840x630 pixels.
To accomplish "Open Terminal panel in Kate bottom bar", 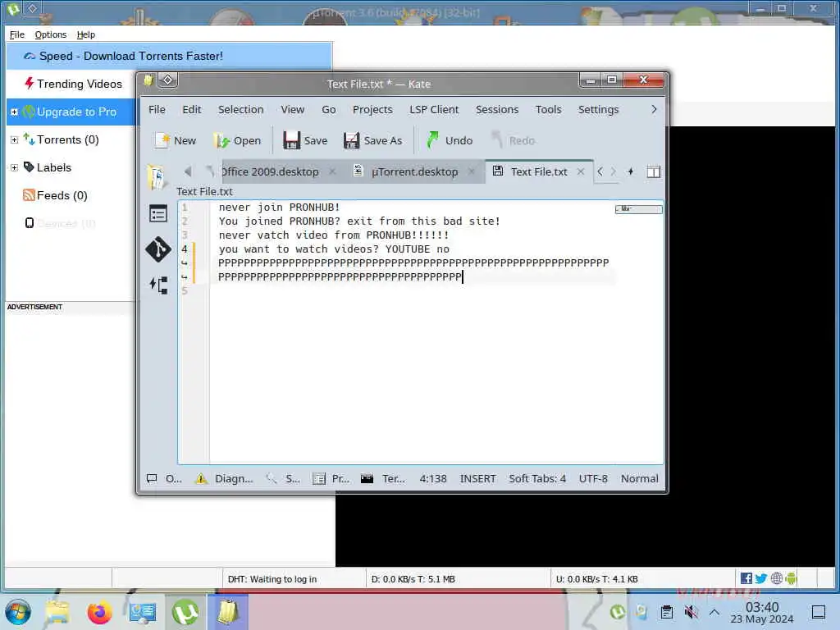I will (382, 478).
